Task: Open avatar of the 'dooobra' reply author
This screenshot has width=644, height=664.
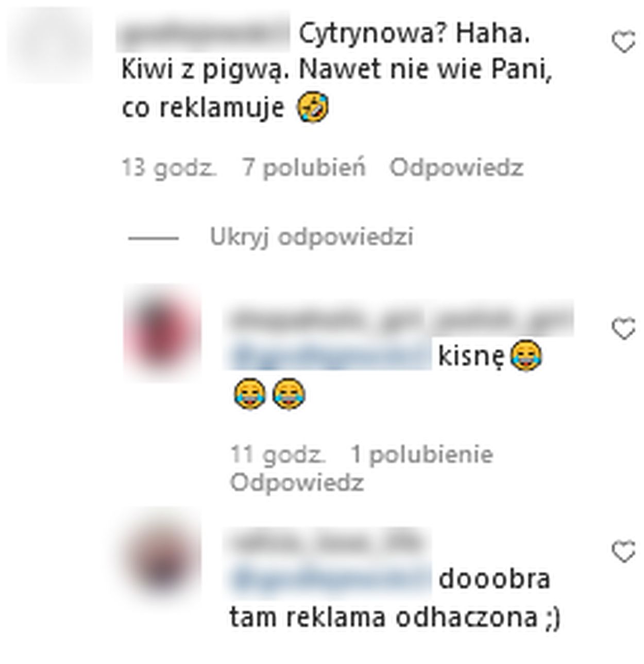Action: tap(163, 556)
